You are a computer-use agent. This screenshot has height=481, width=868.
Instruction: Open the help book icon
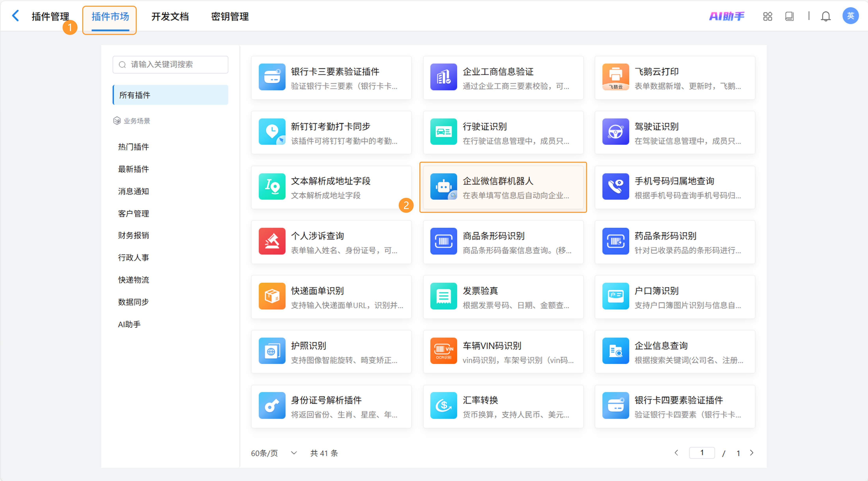point(789,16)
